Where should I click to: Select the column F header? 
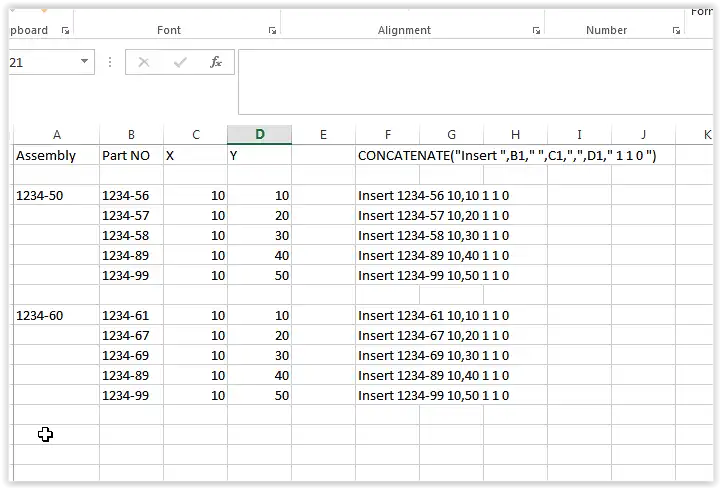(x=387, y=135)
